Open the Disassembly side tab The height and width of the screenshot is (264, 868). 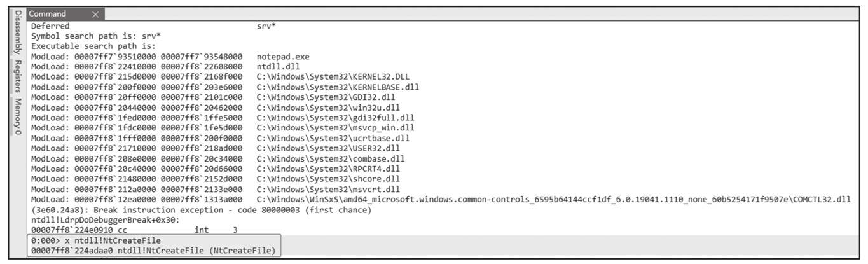click(18, 32)
